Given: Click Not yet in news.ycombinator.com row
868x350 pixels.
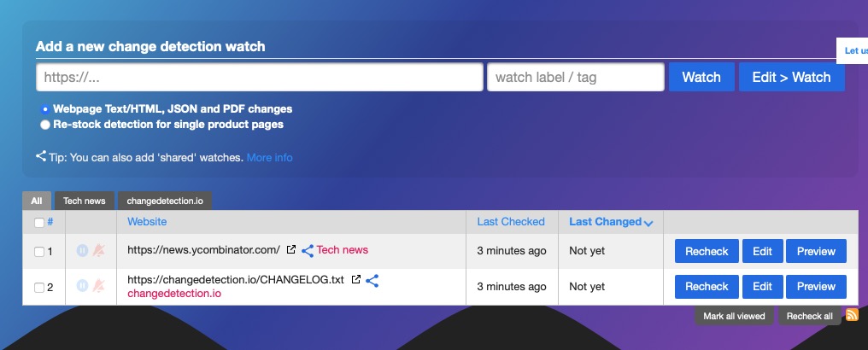Looking at the screenshot, I should point(587,251).
